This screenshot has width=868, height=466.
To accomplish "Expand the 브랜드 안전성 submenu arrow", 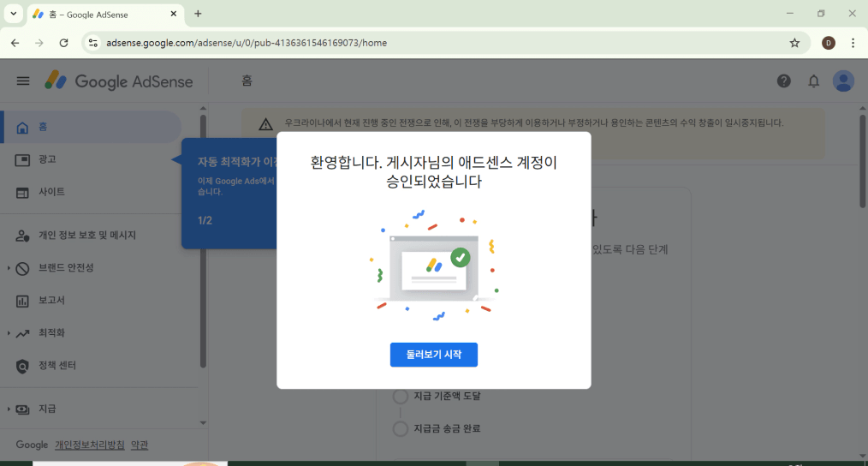I will tap(9, 268).
